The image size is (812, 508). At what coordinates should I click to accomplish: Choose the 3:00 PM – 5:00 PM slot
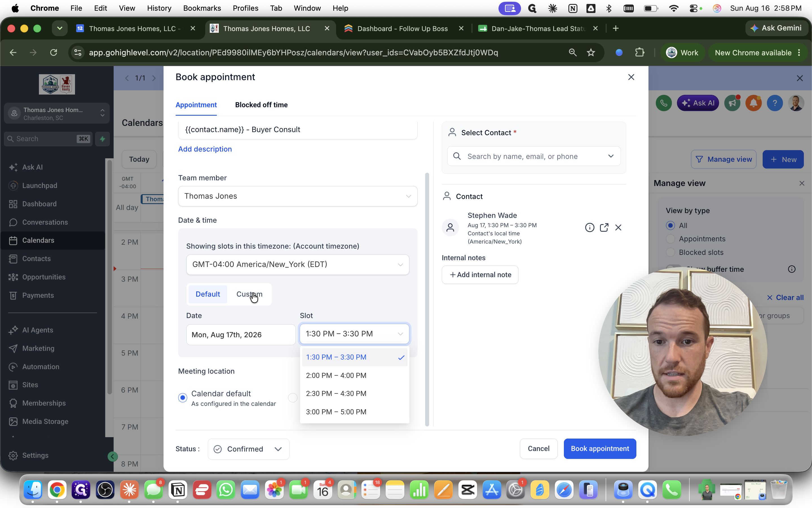[354, 412]
